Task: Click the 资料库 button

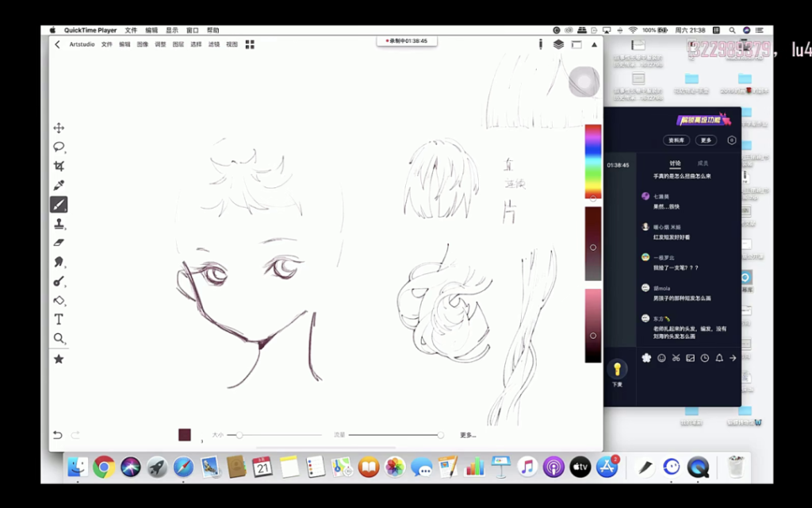Action: 676,140
